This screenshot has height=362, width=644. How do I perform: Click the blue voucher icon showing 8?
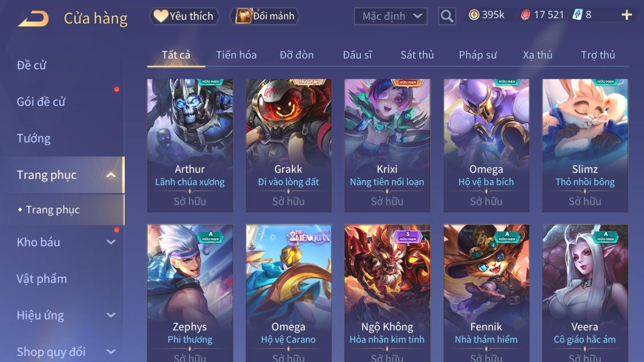(578, 15)
